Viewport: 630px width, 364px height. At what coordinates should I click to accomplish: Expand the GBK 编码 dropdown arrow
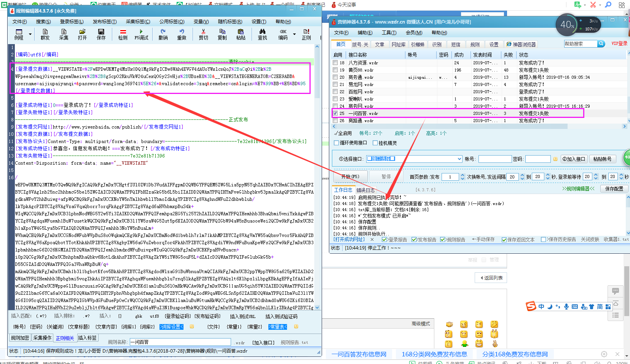294,34
